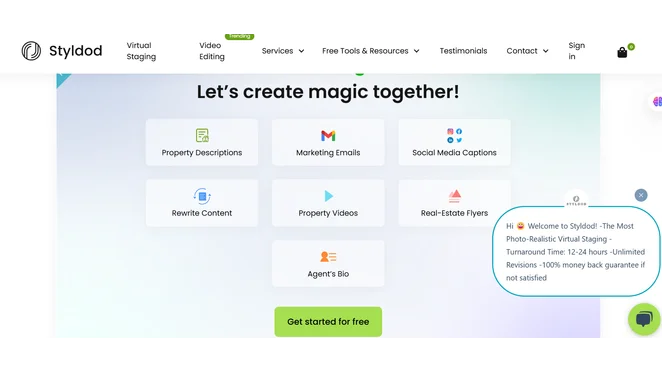The width and height of the screenshot is (662, 372).
Task: Open Free Tools & Resources menu
Action: tap(365, 51)
